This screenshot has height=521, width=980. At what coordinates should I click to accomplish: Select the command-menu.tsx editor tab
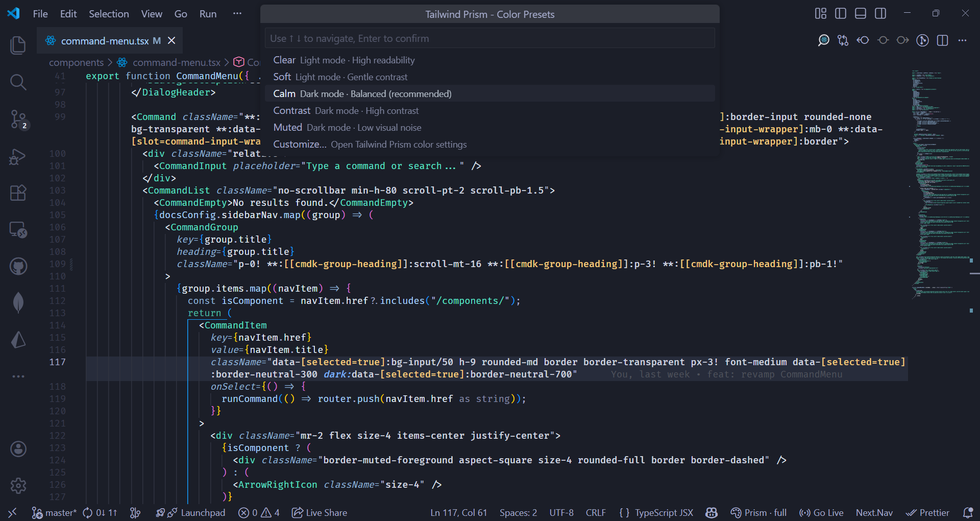pos(110,40)
